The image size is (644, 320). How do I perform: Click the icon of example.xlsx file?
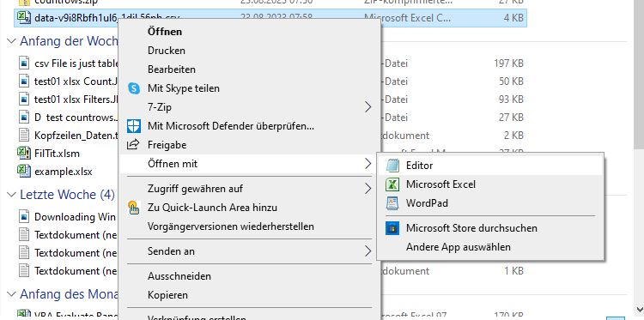[x=24, y=171]
